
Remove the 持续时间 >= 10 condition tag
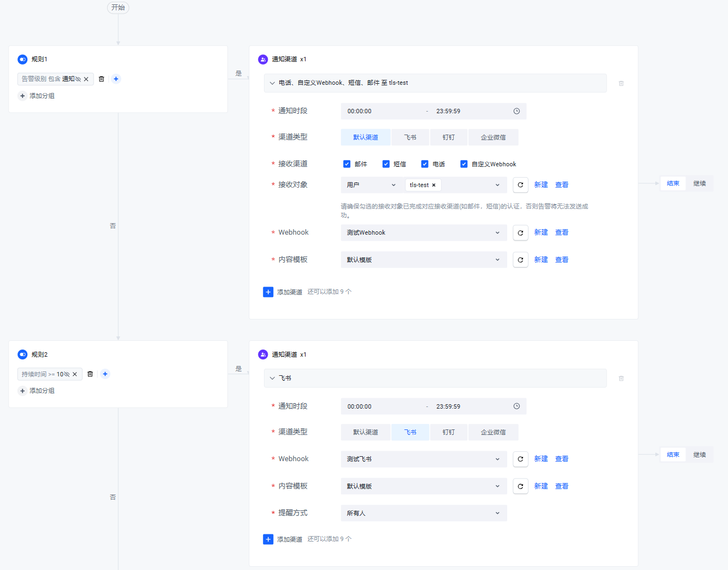click(x=75, y=374)
